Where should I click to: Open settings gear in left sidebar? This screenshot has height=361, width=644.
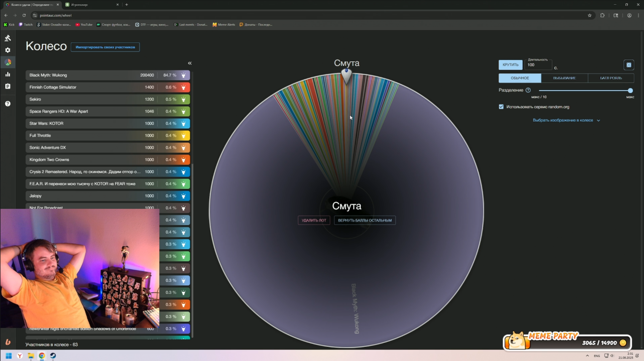[x=8, y=50]
